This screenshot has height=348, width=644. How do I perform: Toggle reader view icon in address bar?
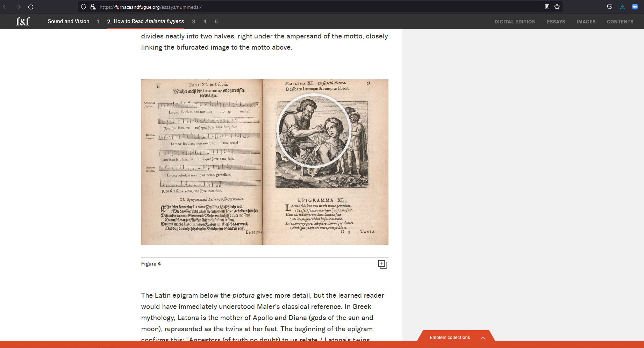[x=547, y=7]
